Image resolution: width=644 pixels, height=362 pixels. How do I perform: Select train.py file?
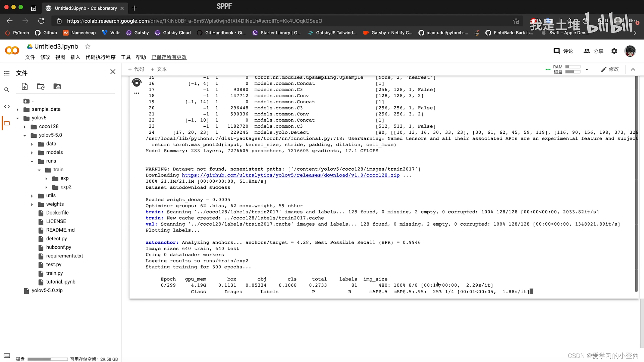54,273
